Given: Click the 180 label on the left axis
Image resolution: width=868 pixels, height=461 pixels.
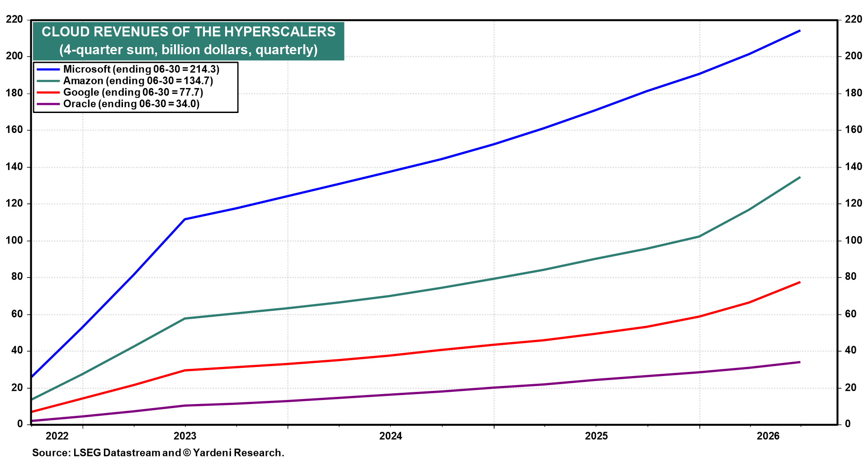Looking at the screenshot, I should [x=14, y=93].
